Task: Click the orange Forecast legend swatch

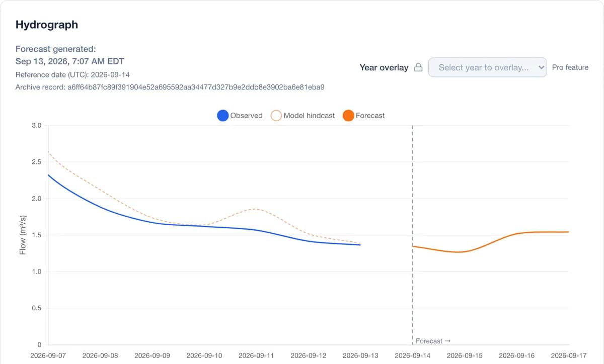Action: coord(348,116)
